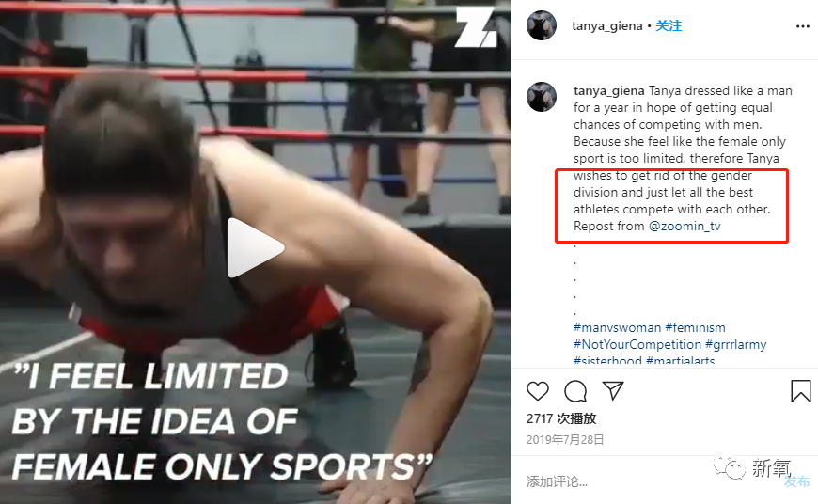Open comments with speech bubble icon
Viewport: 818px width, 504px height.
point(575,391)
